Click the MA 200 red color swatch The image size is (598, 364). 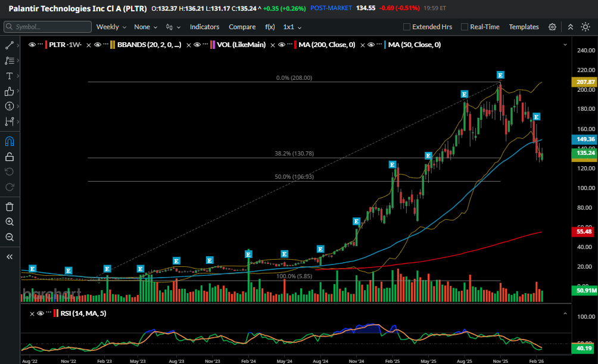point(295,45)
